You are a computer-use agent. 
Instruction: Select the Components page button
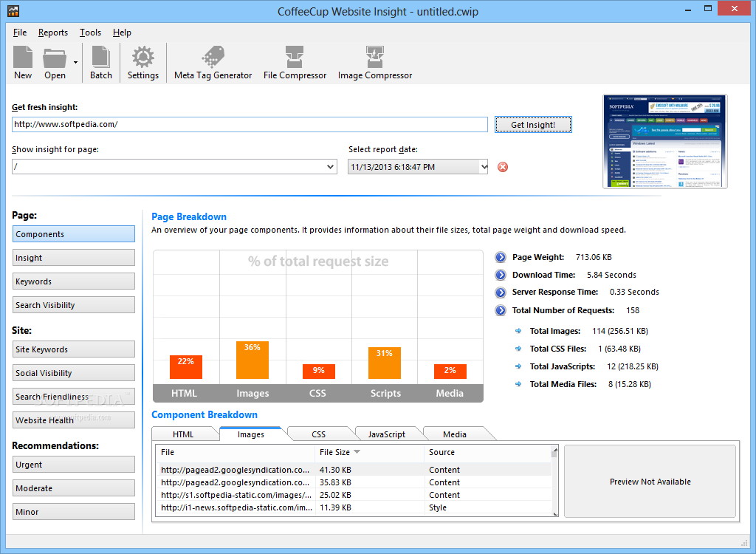(x=74, y=234)
